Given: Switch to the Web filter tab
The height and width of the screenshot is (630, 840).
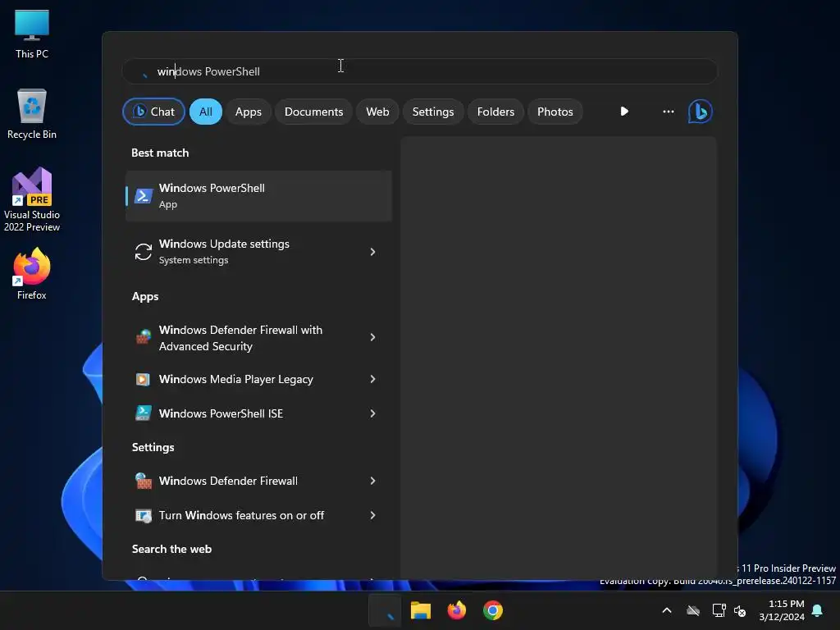Looking at the screenshot, I should click(377, 112).
